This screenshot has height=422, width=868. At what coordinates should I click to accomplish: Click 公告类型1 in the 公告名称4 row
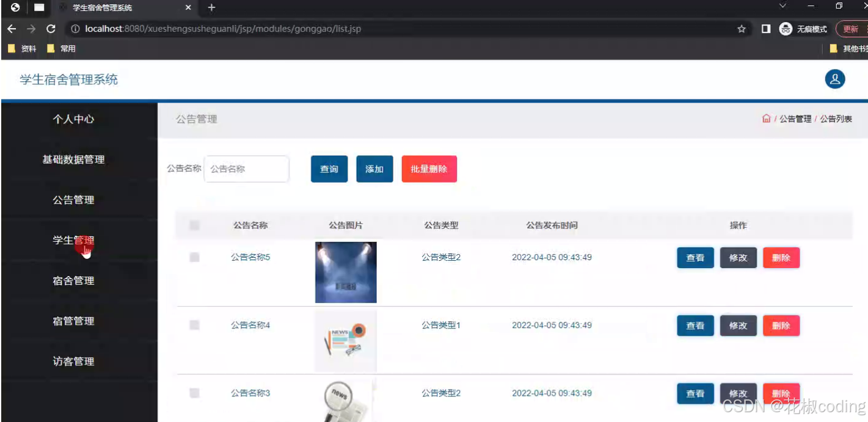coord(441,326)
